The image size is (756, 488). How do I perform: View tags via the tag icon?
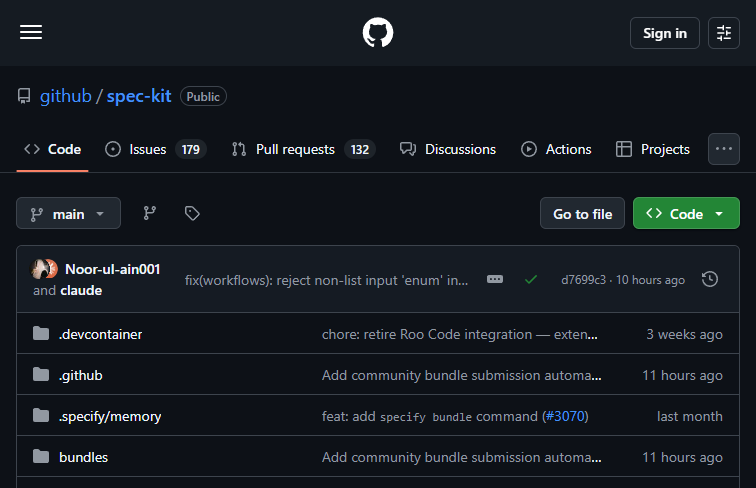pos(192,213)
